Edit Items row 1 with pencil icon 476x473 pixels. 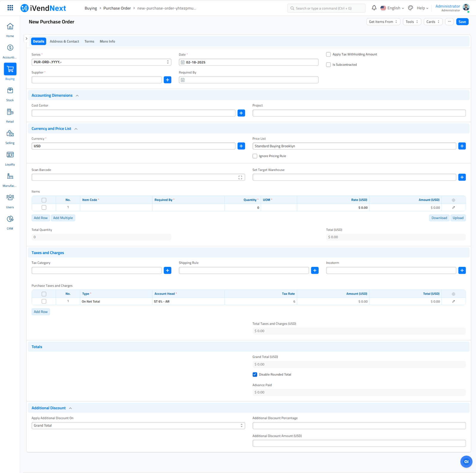pyautogui.click(x=453, y=208)
